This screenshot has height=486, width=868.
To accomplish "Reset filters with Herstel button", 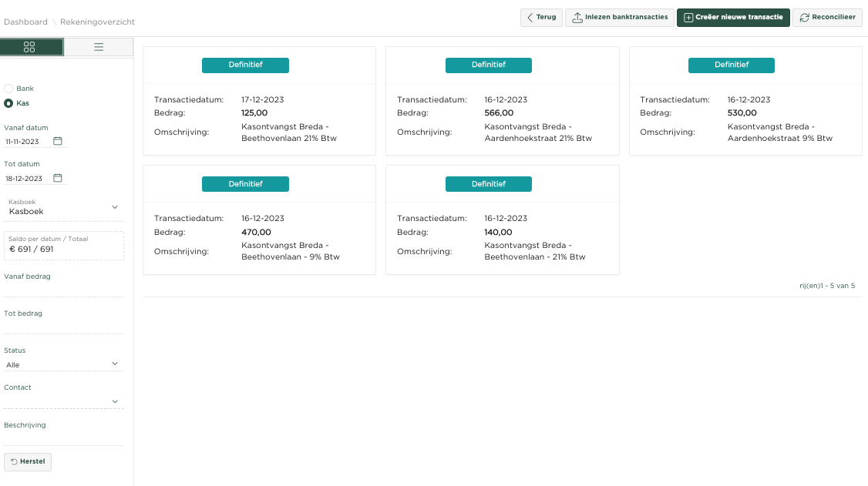I will [x=28, y=461].
